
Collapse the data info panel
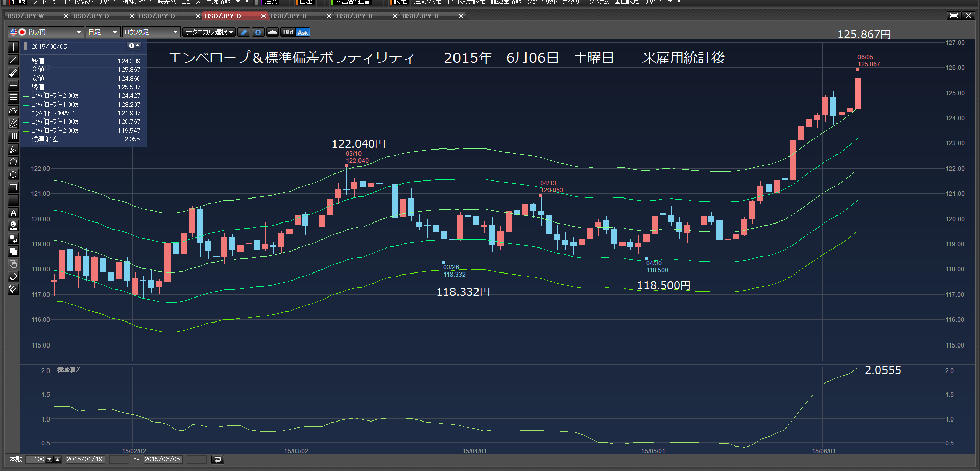[x=134, y=46]
